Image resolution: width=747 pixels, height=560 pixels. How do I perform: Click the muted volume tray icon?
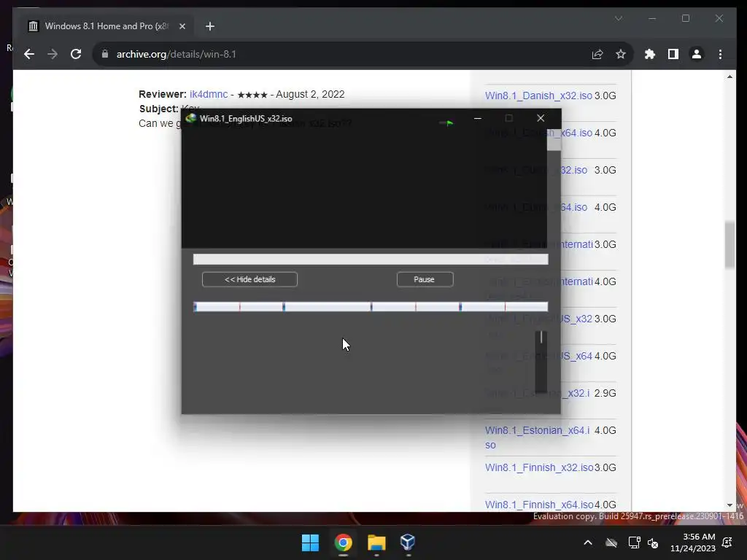click(x=653, y=542)
